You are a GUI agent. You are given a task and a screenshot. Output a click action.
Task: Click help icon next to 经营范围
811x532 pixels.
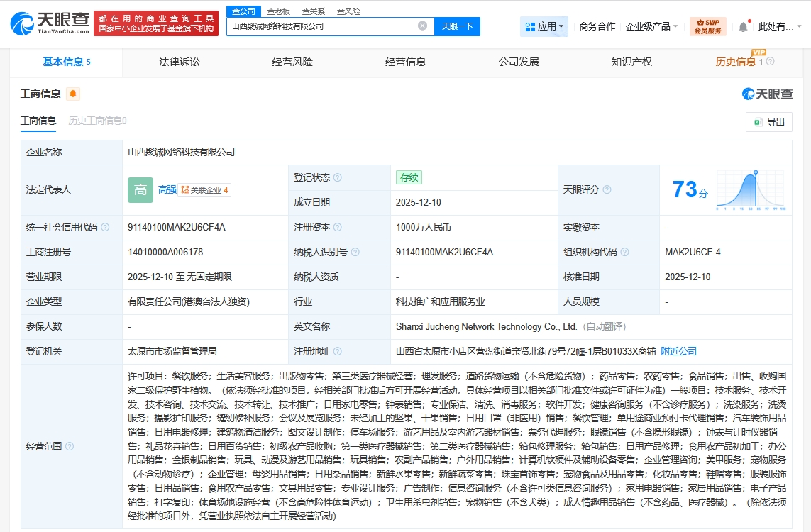[x=70, y=446]
